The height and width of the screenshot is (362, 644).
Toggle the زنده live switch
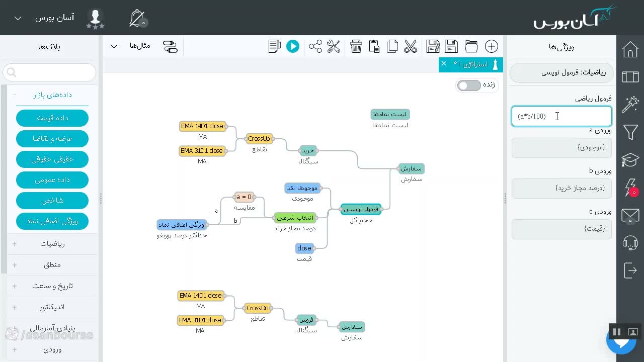[469, 85]
